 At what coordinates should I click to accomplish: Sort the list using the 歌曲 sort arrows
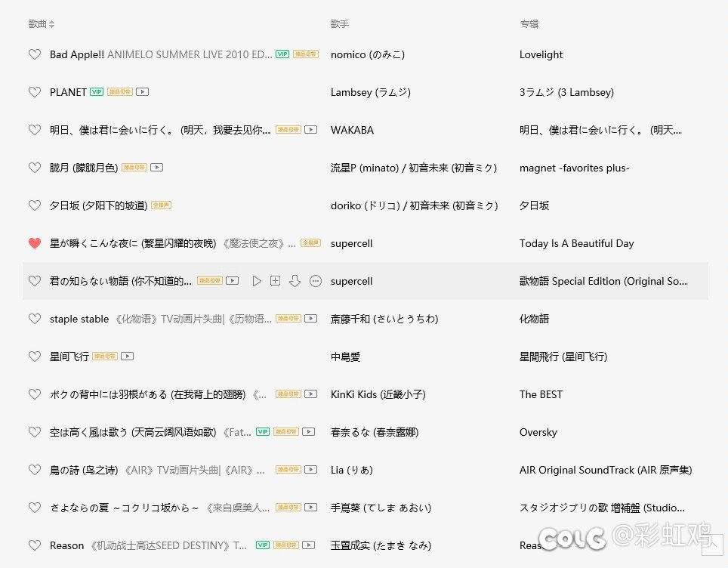[x=52, y=24]
